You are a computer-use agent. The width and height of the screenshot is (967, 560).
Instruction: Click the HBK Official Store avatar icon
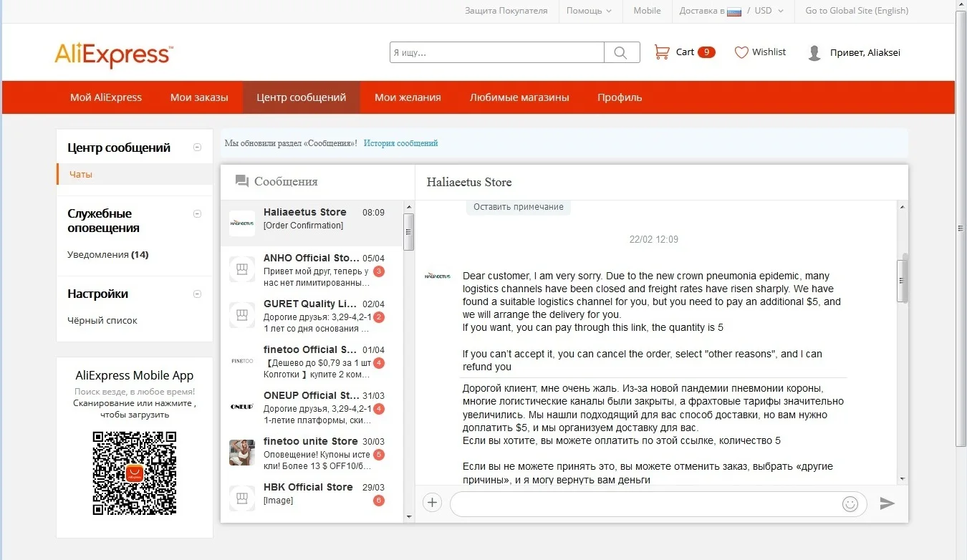(x=242, y=498)
